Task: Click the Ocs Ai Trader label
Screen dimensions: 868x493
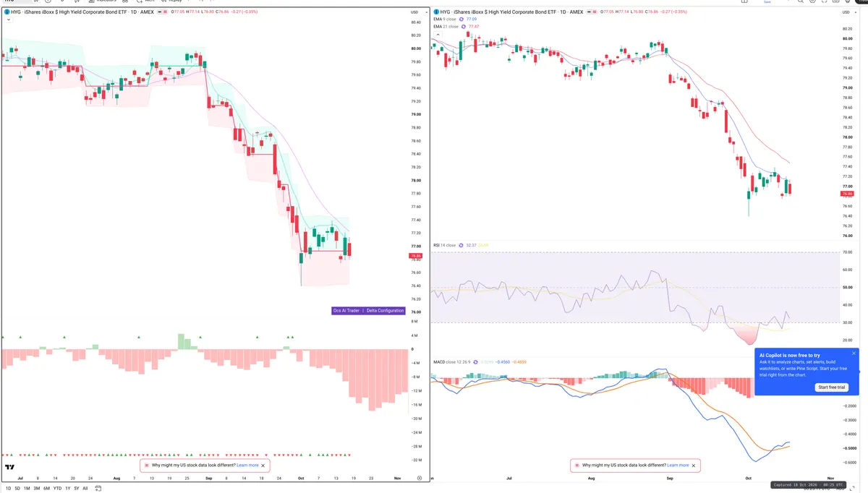Action: point(346,311)
